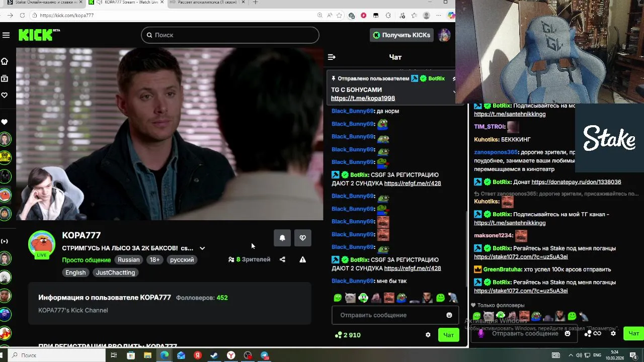Open donatepay.ru/don/1338036 link in right chat

(576, 182)
